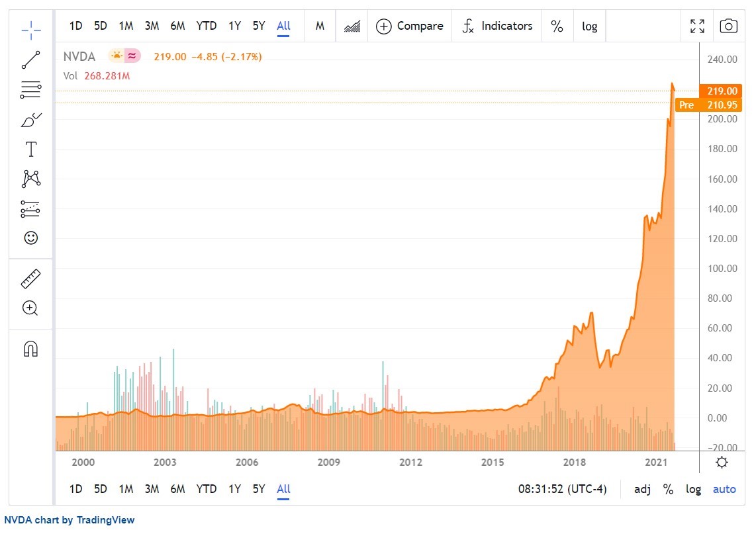
Task: Toggle adj dividend adjustment
Action: pos(642,490)
